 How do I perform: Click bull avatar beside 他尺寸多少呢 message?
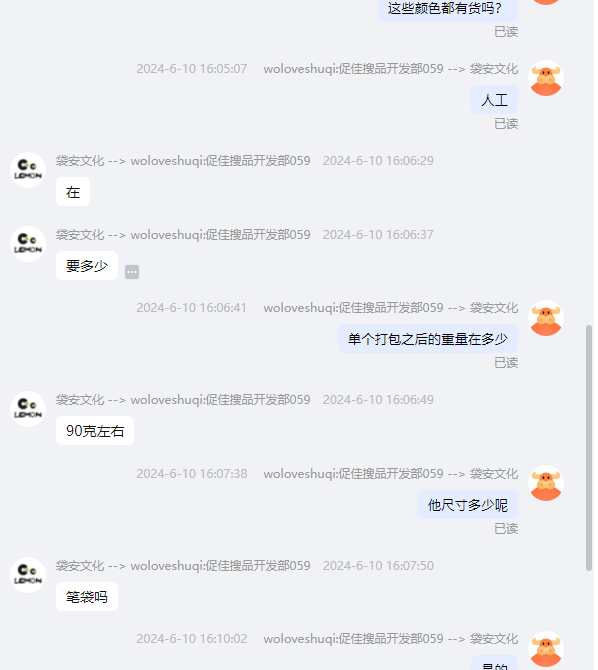546,483
